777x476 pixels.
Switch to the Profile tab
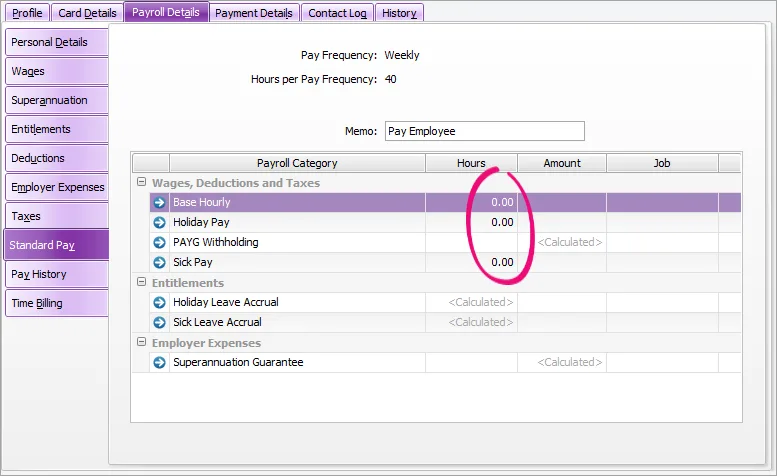[27, 13]
